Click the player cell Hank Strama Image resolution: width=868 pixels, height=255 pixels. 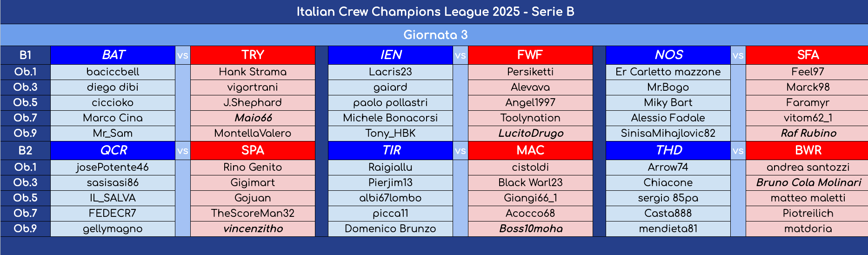[253, 72]
